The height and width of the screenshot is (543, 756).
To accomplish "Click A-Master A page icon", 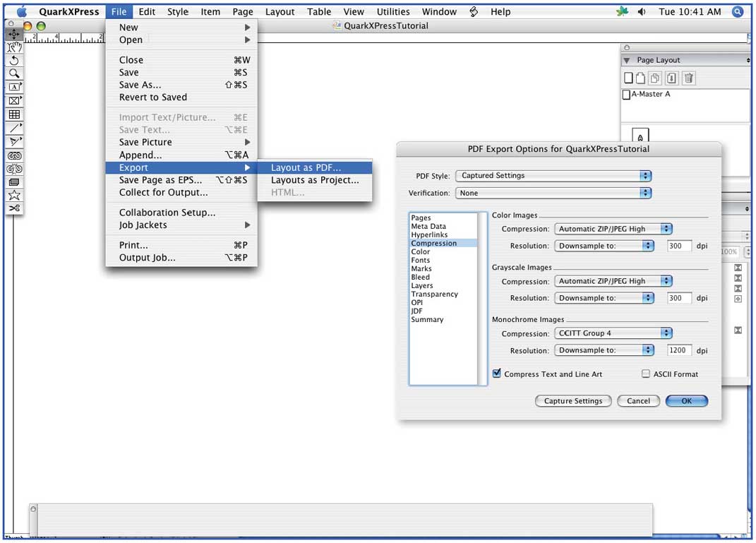I will tap(626, 95).
